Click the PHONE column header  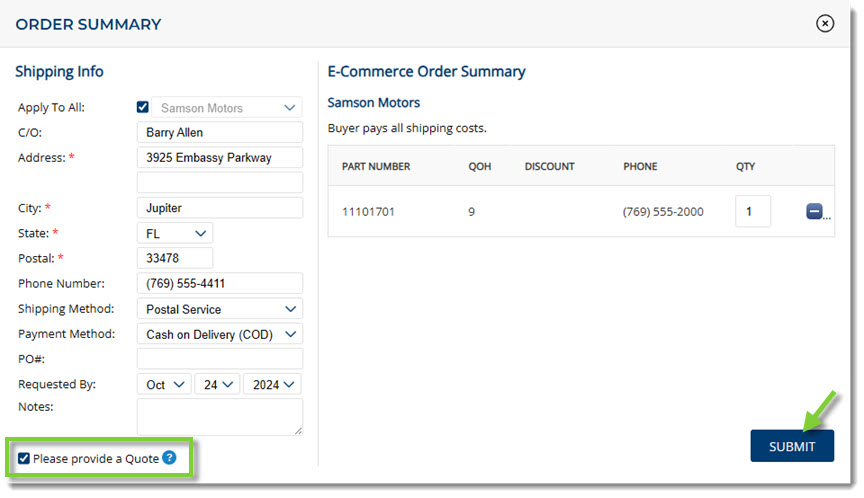click(640, 166)
